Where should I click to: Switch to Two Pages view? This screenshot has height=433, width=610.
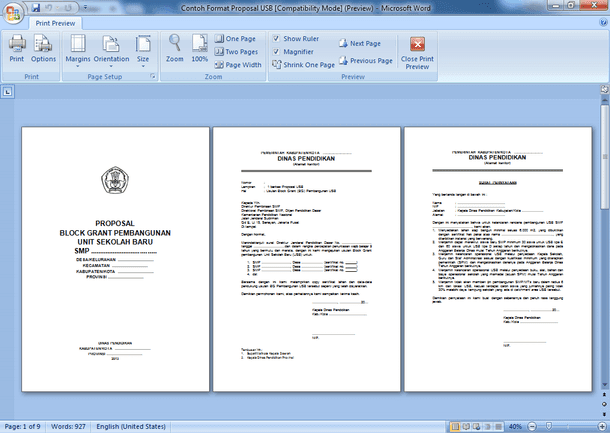(236, 52)
